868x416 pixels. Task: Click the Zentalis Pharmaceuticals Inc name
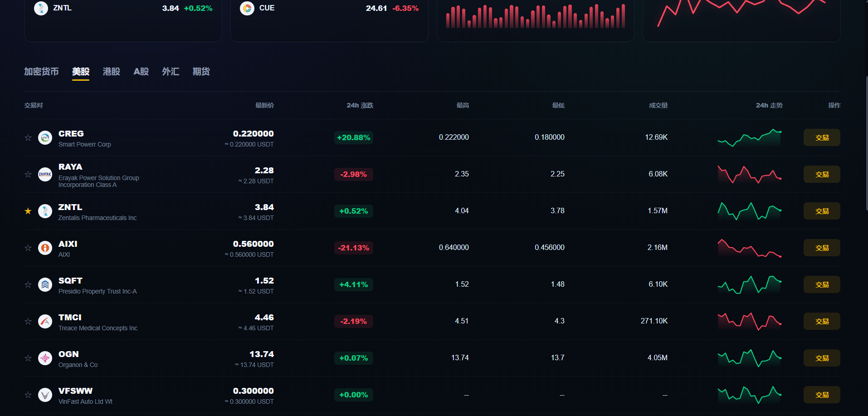98,218
